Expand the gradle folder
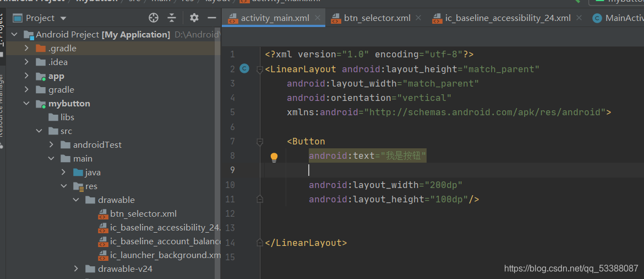644x279 pixels. pyautogui.click(x=27, y=89)
